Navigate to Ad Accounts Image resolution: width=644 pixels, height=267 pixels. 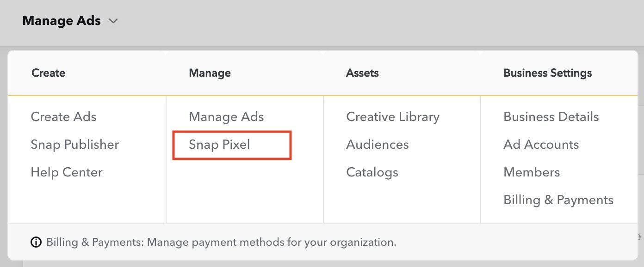(541, 145)
